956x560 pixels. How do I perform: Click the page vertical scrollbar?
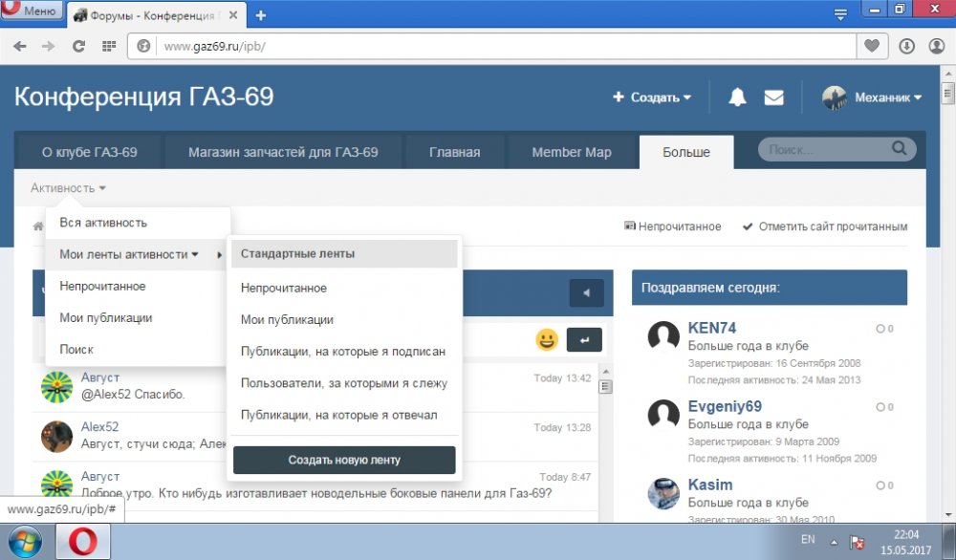click(947, 287)
